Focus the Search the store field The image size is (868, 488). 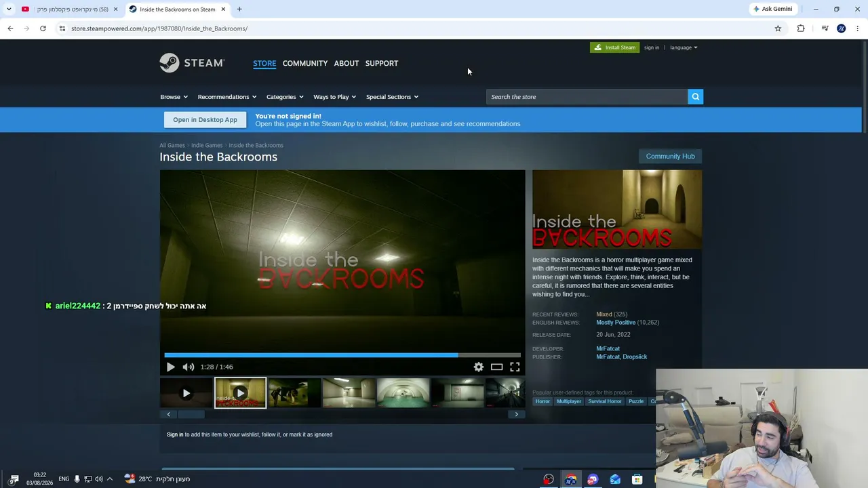click(x=587, y=97)
